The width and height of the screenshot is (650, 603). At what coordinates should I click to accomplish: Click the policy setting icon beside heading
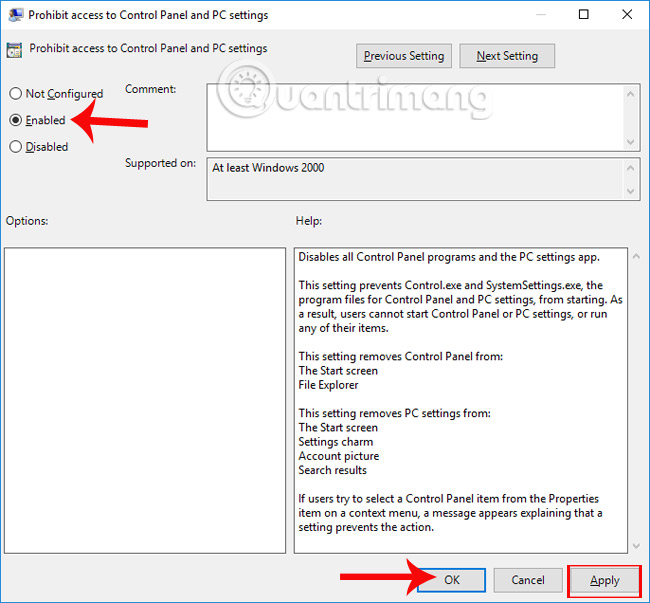click(x=14, y=50)
